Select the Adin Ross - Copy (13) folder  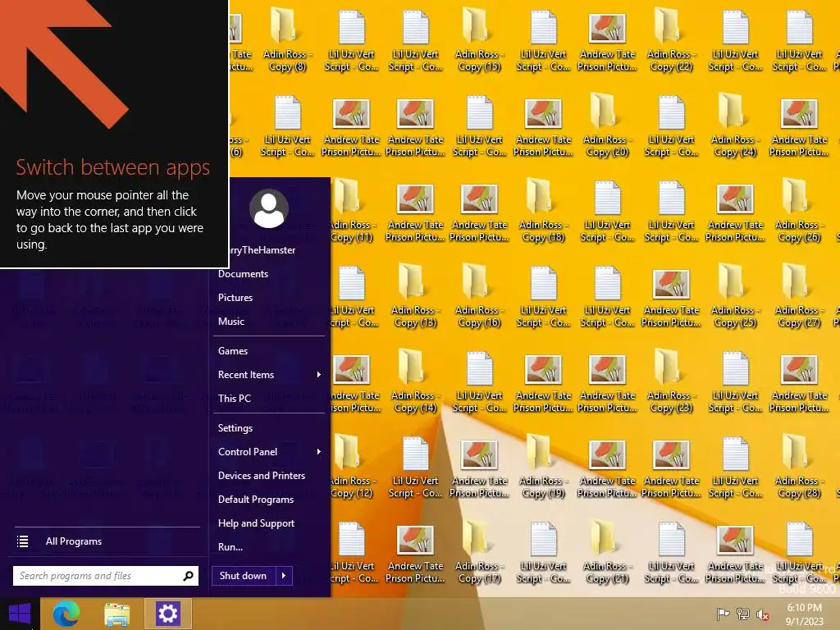point(414,294)
